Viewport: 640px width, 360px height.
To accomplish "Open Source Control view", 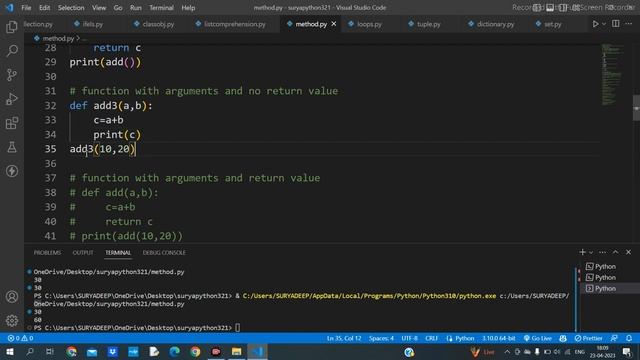I will 12,75.
